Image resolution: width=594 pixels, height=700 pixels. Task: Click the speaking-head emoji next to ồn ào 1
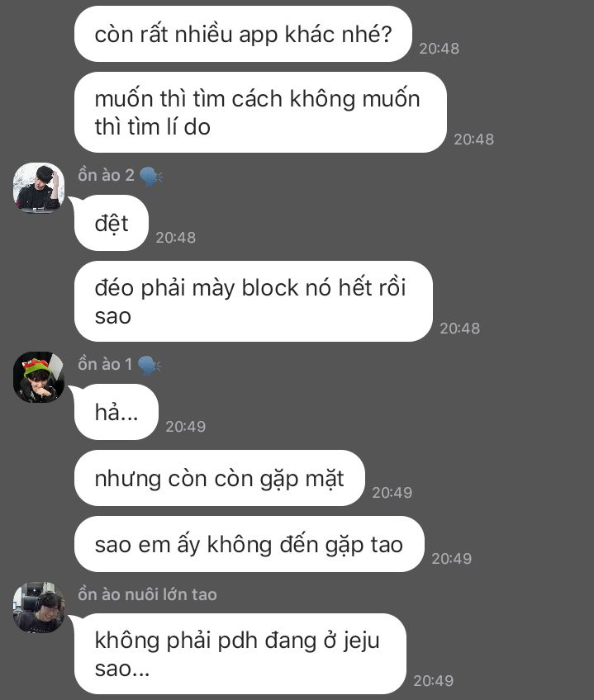(150, 365)
